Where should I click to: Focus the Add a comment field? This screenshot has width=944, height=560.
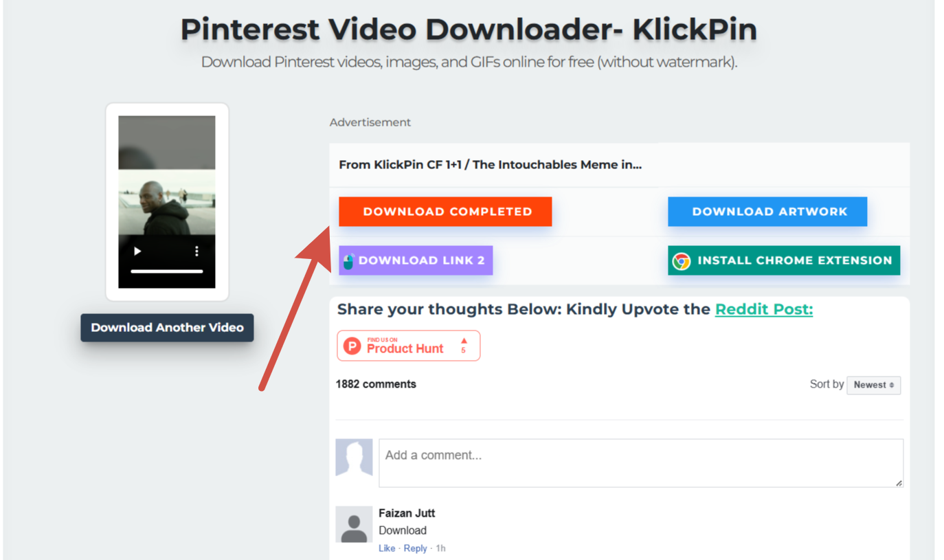click(641, 463)
